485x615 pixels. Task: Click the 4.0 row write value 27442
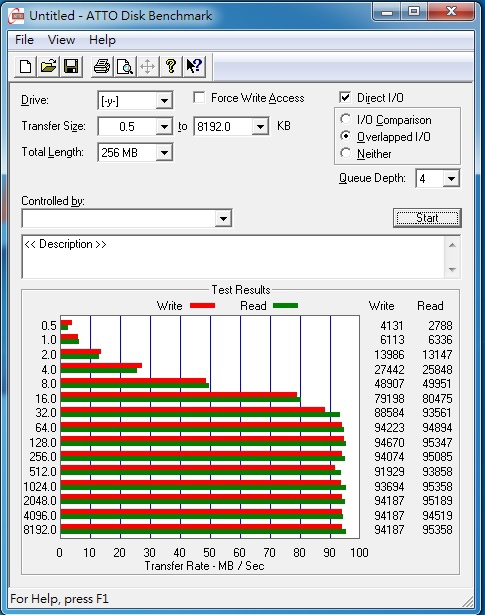coord(389,369)
